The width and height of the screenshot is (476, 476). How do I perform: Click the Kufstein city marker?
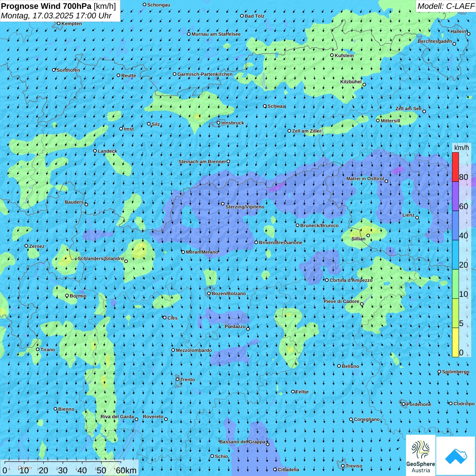pos(332,55)
